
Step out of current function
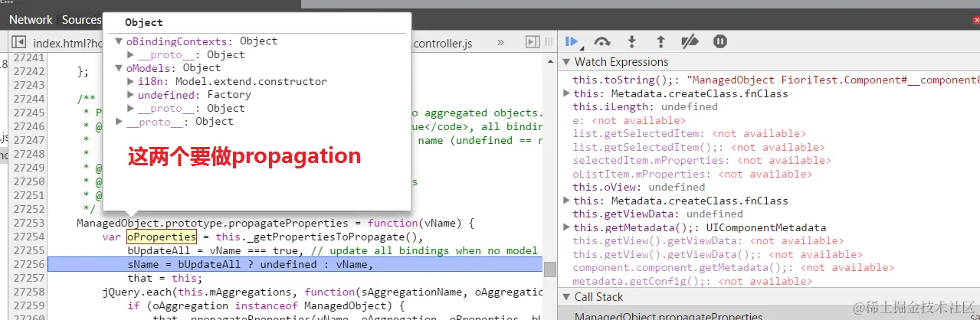point(660,41)
